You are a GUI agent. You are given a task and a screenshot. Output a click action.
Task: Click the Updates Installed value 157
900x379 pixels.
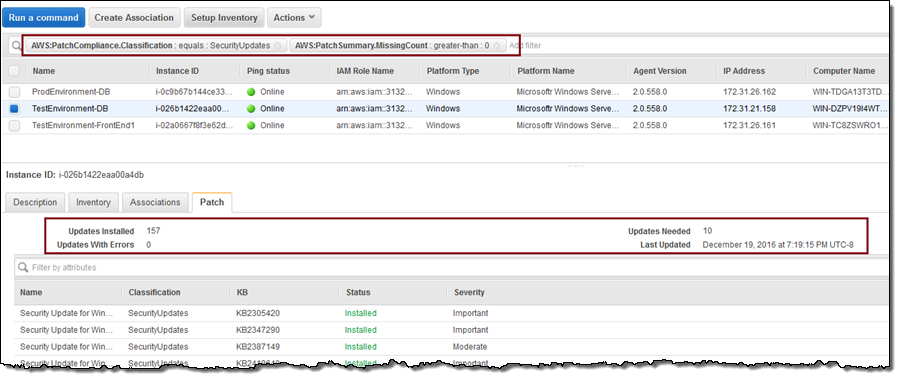(153, 231)
